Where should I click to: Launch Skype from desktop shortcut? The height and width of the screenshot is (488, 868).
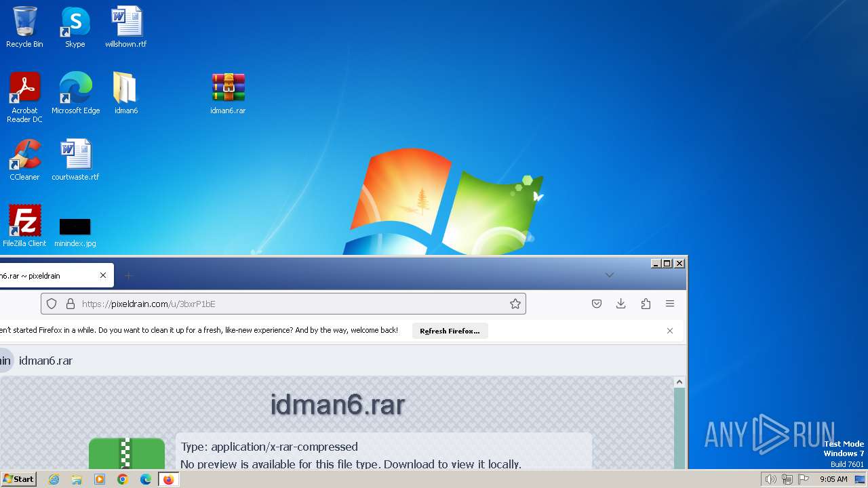pyautogui.click(x=75, y=27)
